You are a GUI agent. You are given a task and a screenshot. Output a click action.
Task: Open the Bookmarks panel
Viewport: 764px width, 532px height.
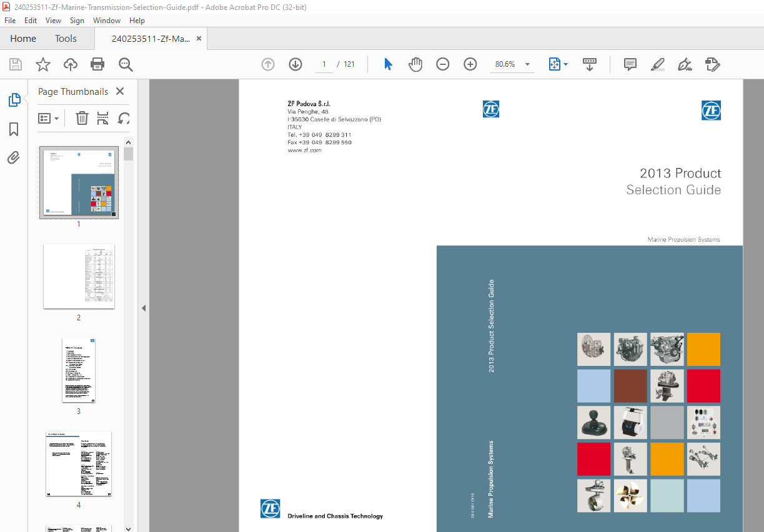pyautogui.click(x=14, y=129)
